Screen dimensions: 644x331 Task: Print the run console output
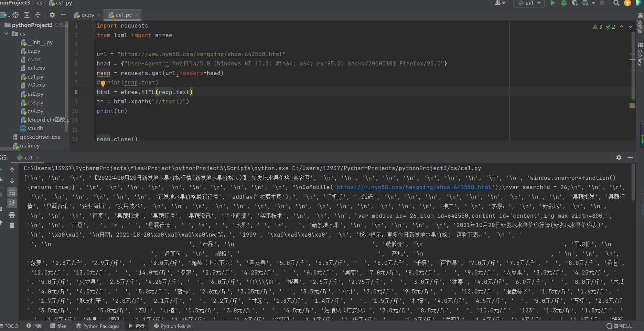12,215
